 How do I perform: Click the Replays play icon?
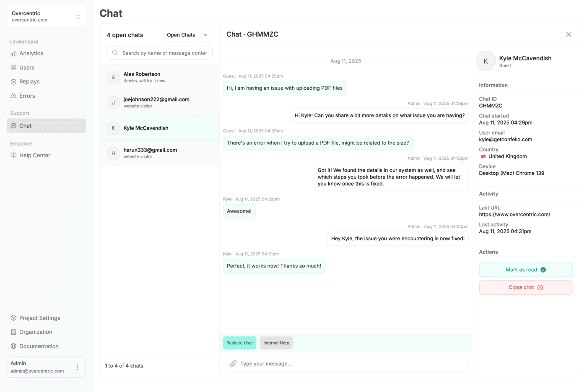click(x=13, y=82)
